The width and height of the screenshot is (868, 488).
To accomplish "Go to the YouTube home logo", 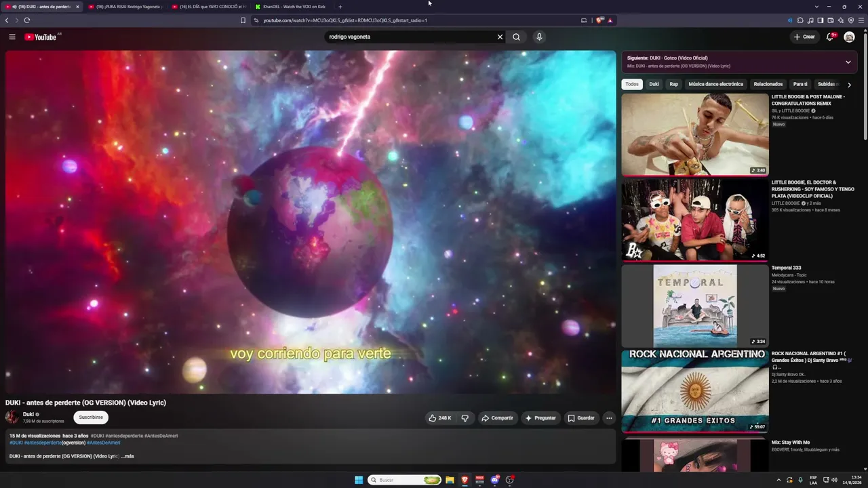I will pos(41,37).
